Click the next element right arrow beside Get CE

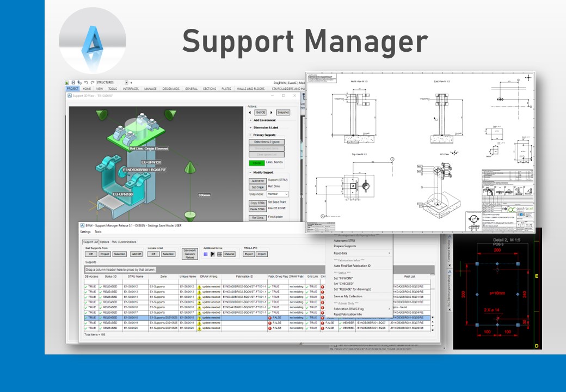pyautogui.click(x=270, y=112)
